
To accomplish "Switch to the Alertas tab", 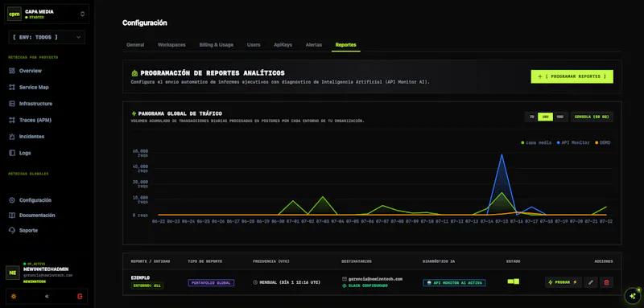I will click(x=314, y=45).
